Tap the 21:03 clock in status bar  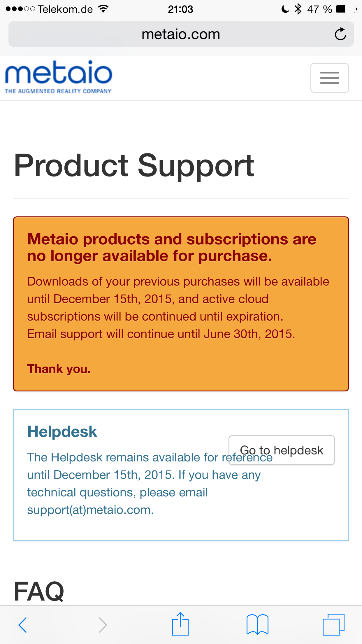(x=180, y=9)
